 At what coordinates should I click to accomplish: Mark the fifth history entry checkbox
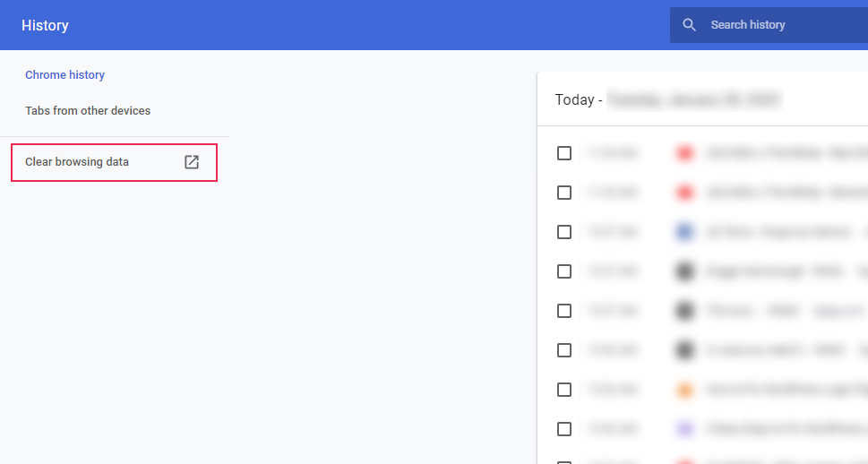564,311
